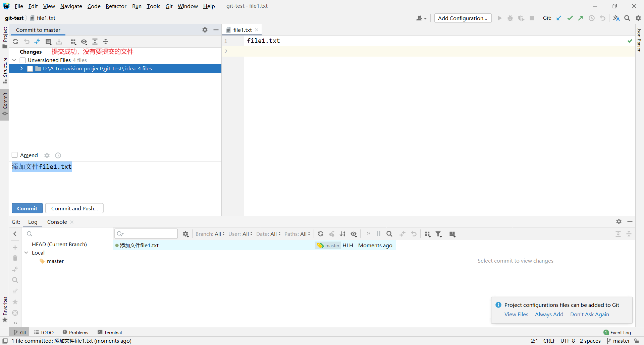The height and width of the screenshot is (345, 644).
Task: Click Don't Ask Again in the notification
Action: (589, 314)
